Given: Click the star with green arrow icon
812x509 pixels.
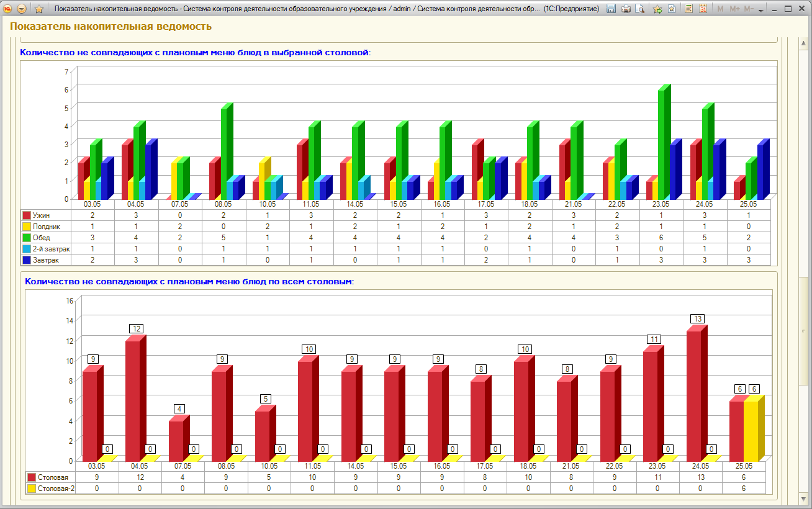Looking at the screenshot, I should pos(657,9).
